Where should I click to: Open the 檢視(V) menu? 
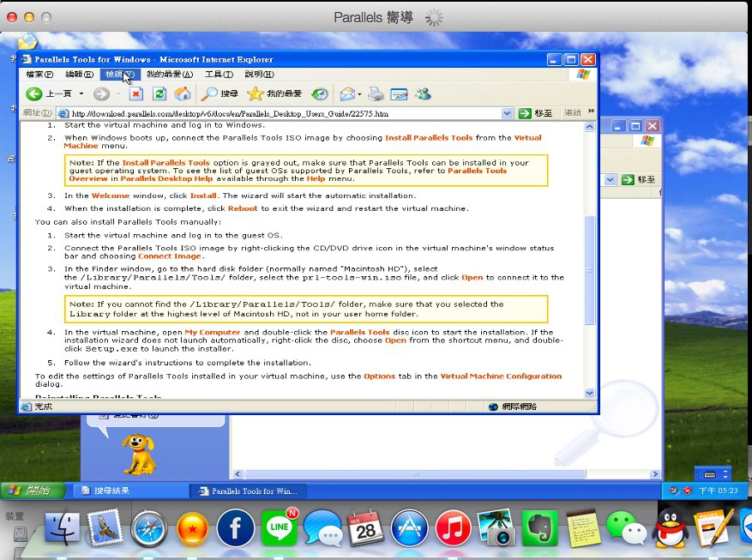pyautogui.click(x=120, y=75)
